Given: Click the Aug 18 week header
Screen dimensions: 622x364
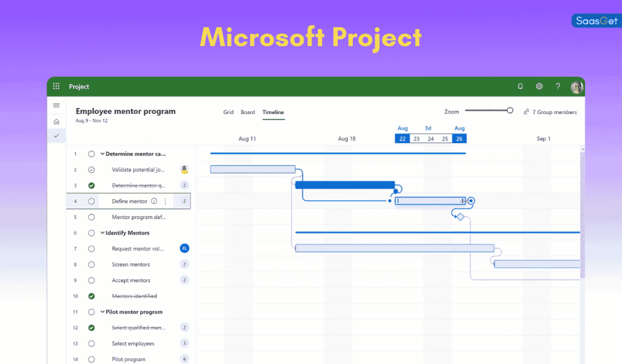Looking at the screenshot, I should click(347, 139).
